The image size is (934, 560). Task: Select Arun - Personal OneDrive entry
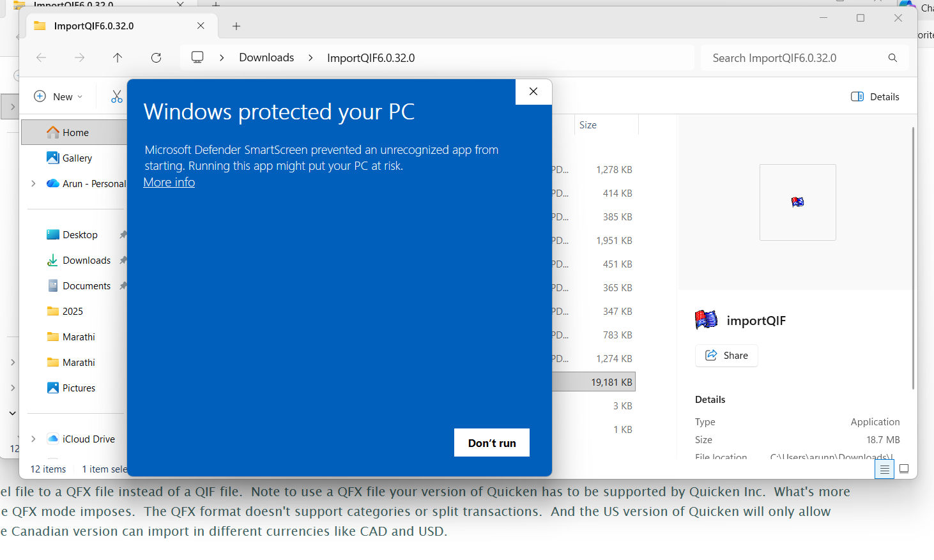[95, 183]
